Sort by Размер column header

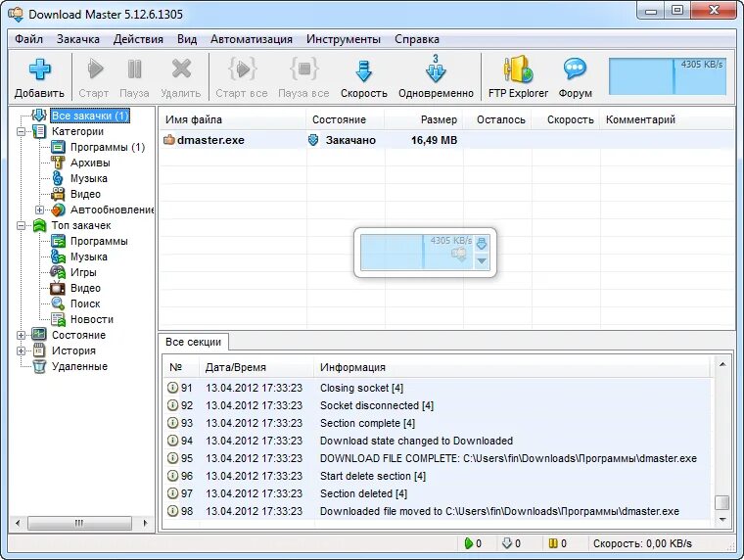click(x=424, y=119)
